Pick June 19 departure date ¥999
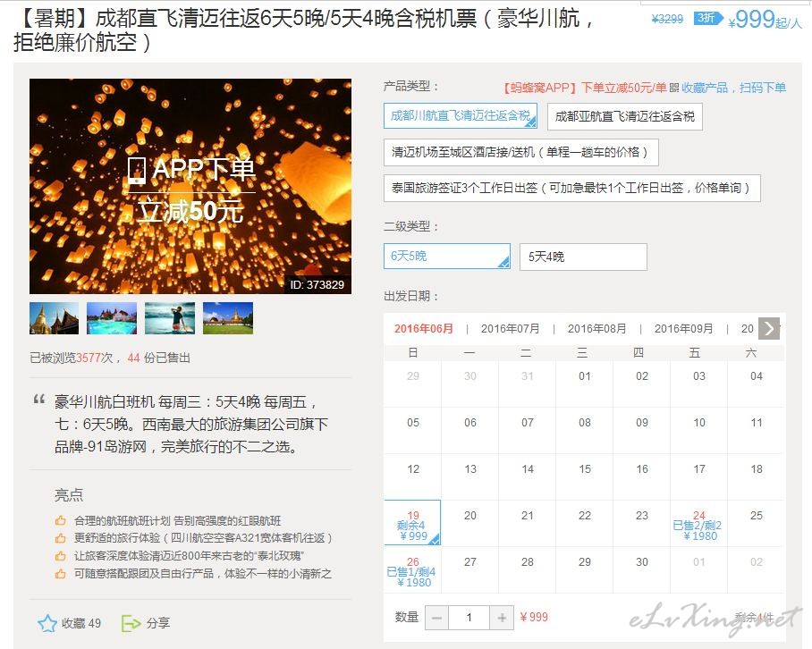 tap(413, 523)
